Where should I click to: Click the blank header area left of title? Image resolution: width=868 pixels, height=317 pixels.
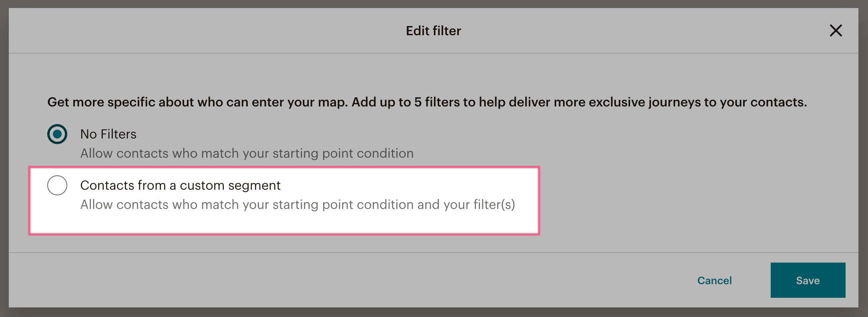(200, 31)
